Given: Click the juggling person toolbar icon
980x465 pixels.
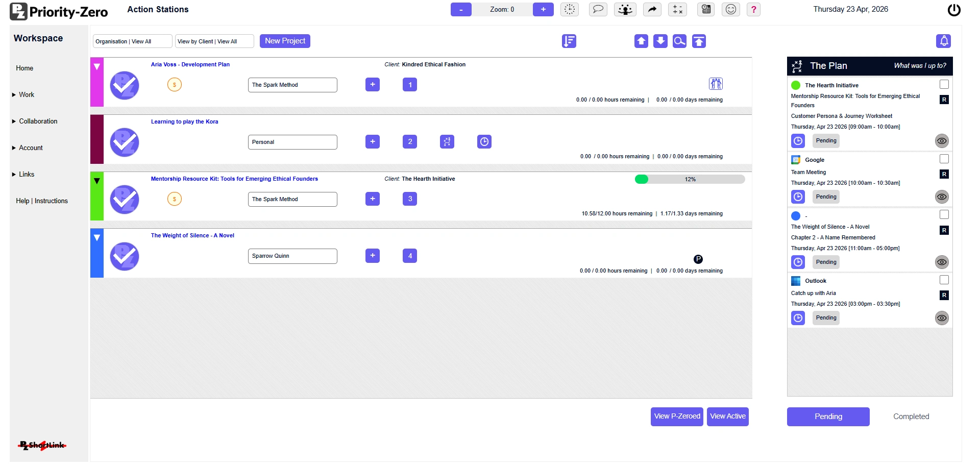Looking at the screenshot, I should [625, 9].
